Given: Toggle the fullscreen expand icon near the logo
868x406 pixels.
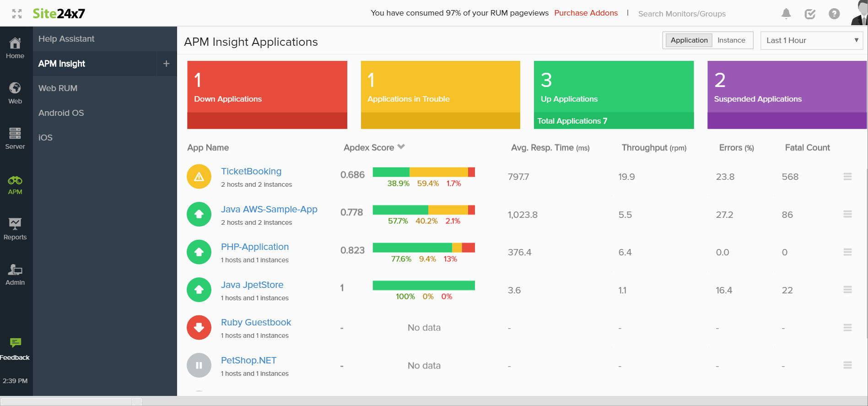Looking at the screenshot, I should pyautogui.click(x=17, y=14).
